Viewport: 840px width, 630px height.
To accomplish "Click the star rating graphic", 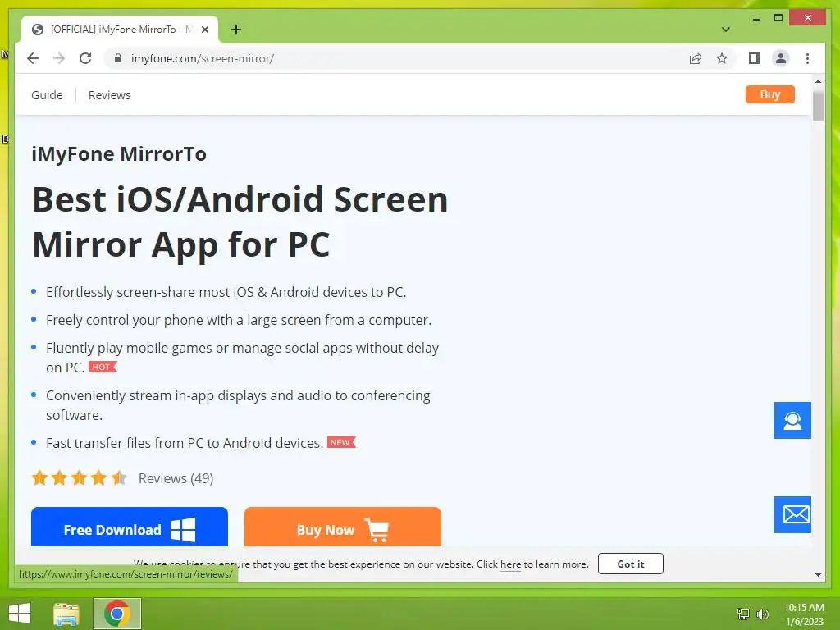I will pos(79,478).
